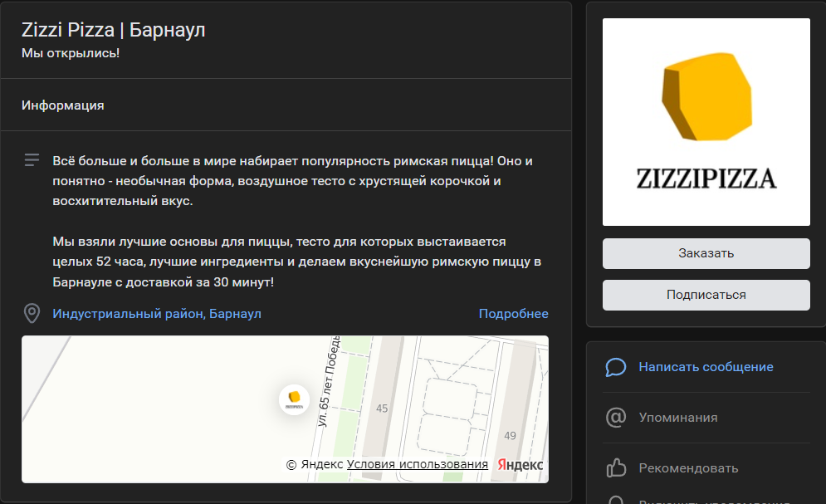Click the paragraph starting Всё больше и больше
The height and width of the screenshot is (504, 826).
tap(293, 181)
